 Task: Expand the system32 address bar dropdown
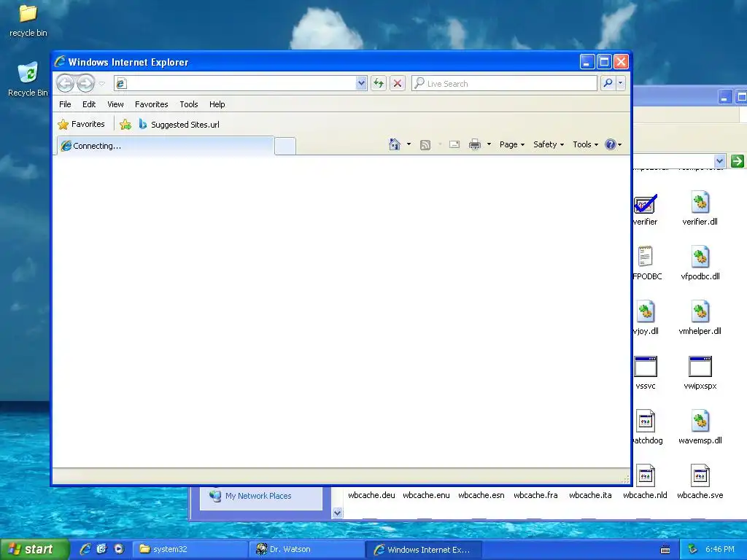click(x=719, y=161)
